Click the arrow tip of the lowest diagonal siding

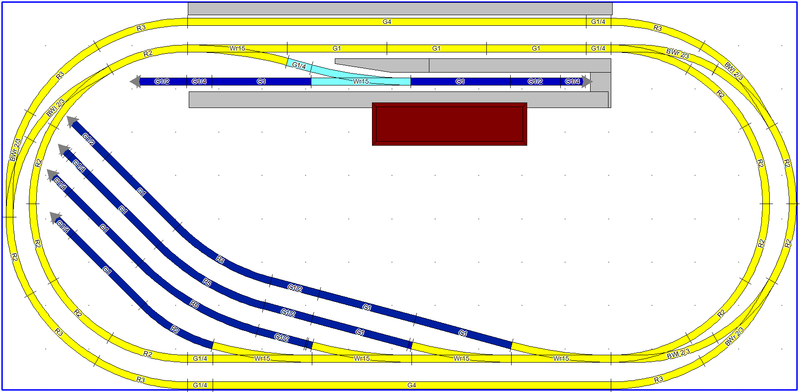coord(56,217)
